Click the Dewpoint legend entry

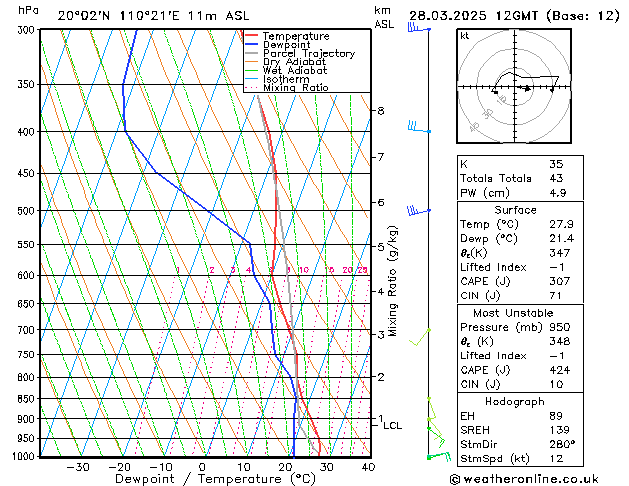[278, 45]
